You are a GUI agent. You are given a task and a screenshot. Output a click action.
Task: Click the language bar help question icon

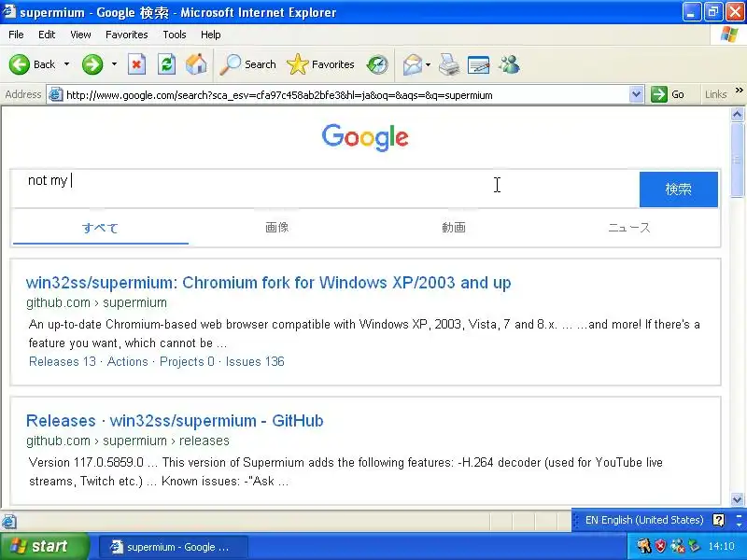[x=718, y=520]
